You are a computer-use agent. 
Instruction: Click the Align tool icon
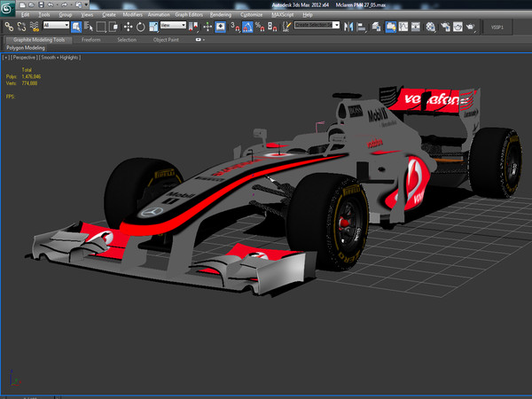point(362,27)
